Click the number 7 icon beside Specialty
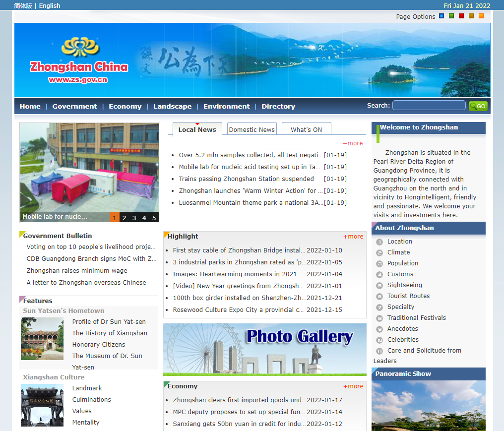The image size is (504, 431). click(x=379, y=308)
